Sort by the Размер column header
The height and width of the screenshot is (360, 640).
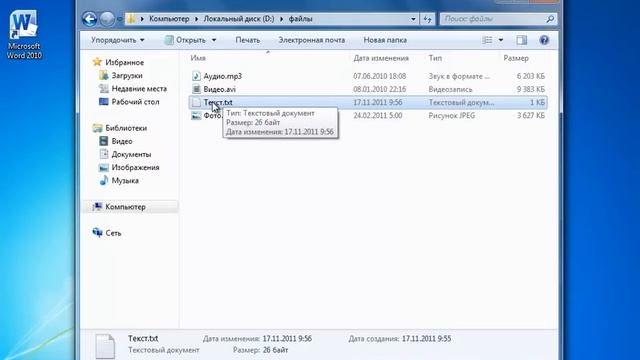tap(516, 58)
